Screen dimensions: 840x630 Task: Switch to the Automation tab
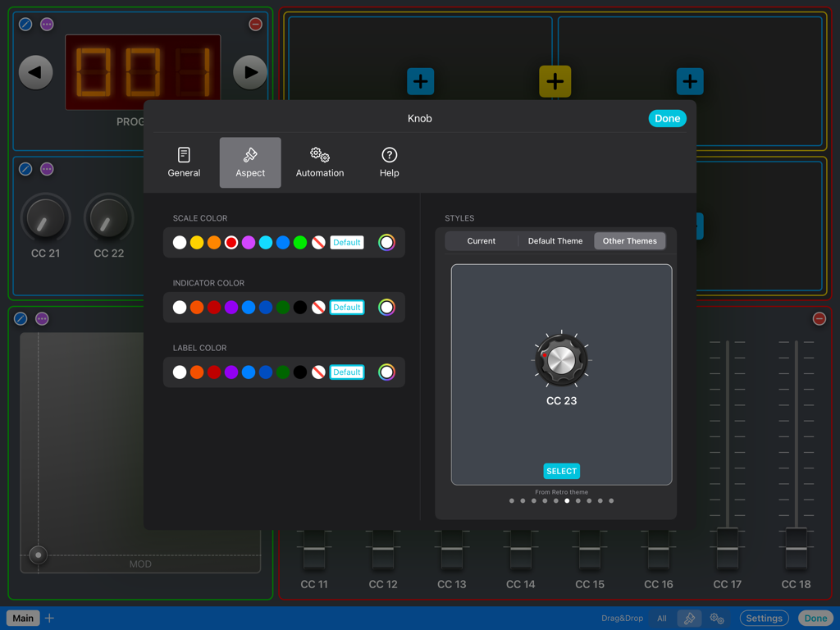tap(320, 162)
